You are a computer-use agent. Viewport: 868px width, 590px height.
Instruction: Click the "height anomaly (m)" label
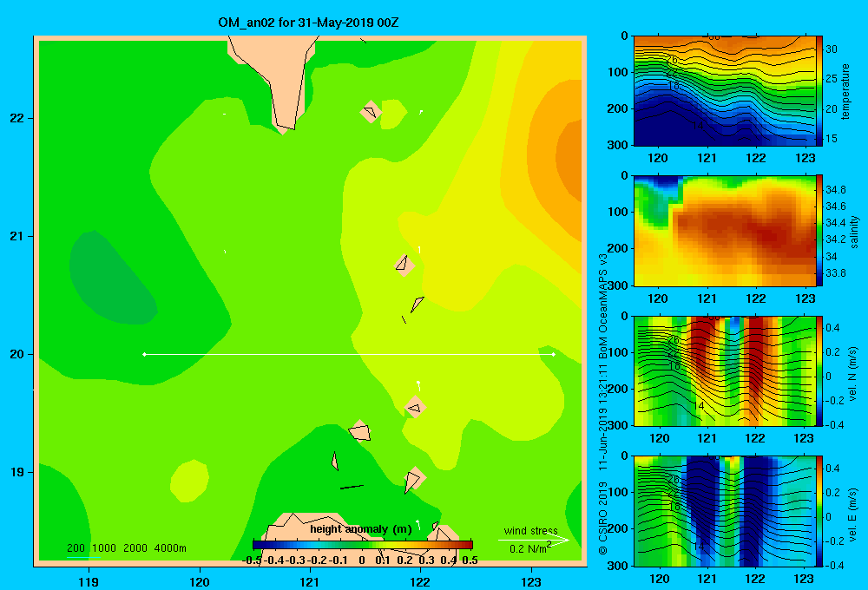point(361,529)
